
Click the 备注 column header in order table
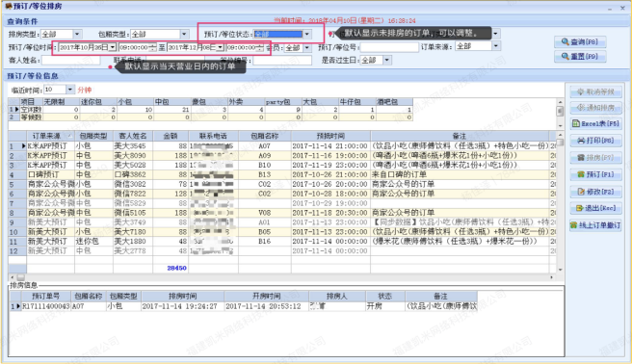pyautogui.click(x=460, y=136)
